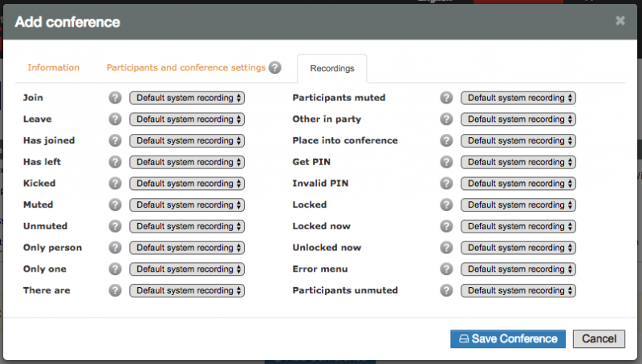This screenshot has width=642, height=364.
Task: Expand the Muted recording dropdown
Action: click(x=187, y=205)
